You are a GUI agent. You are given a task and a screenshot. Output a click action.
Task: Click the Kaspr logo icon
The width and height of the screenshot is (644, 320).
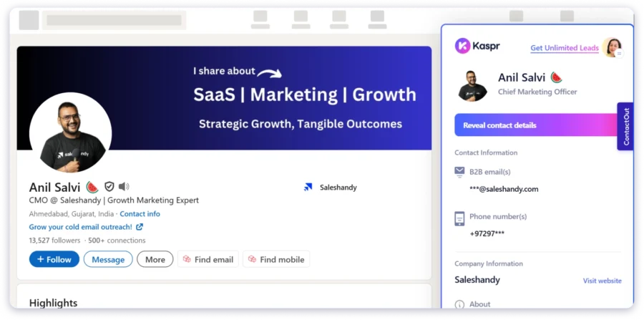click(462, 46)
